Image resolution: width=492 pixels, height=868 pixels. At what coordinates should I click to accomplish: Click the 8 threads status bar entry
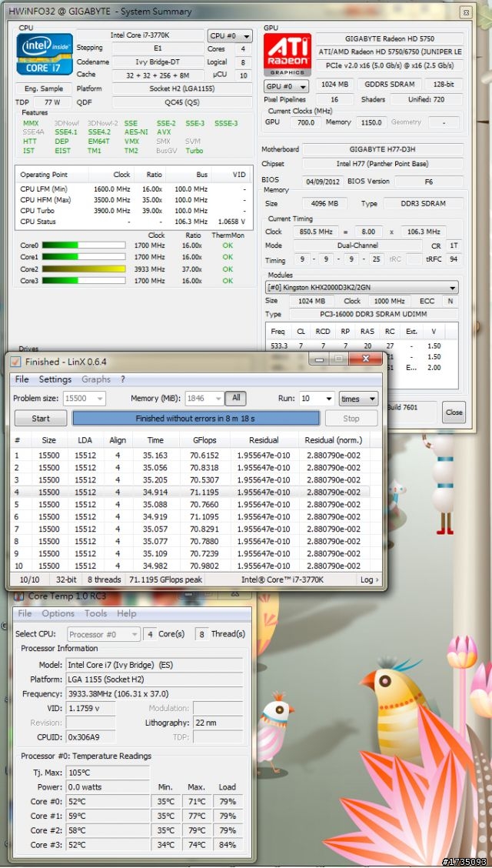coord(104,579)
